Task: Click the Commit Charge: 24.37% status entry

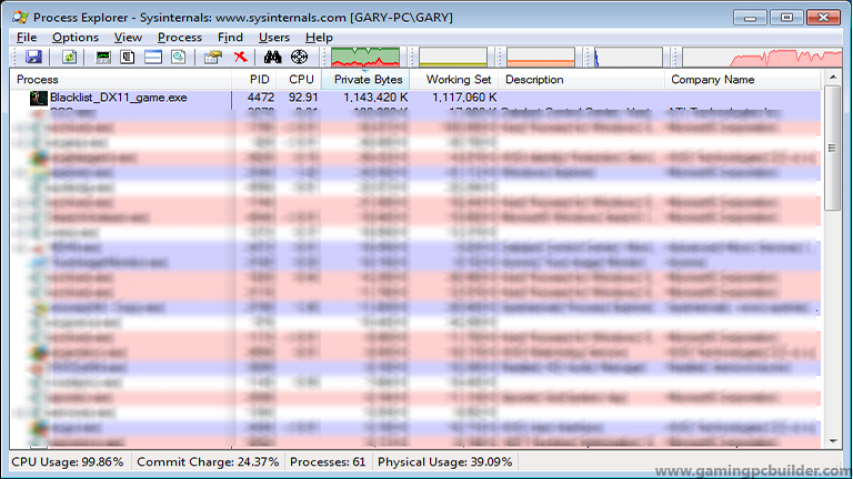Action: (208, 462)
